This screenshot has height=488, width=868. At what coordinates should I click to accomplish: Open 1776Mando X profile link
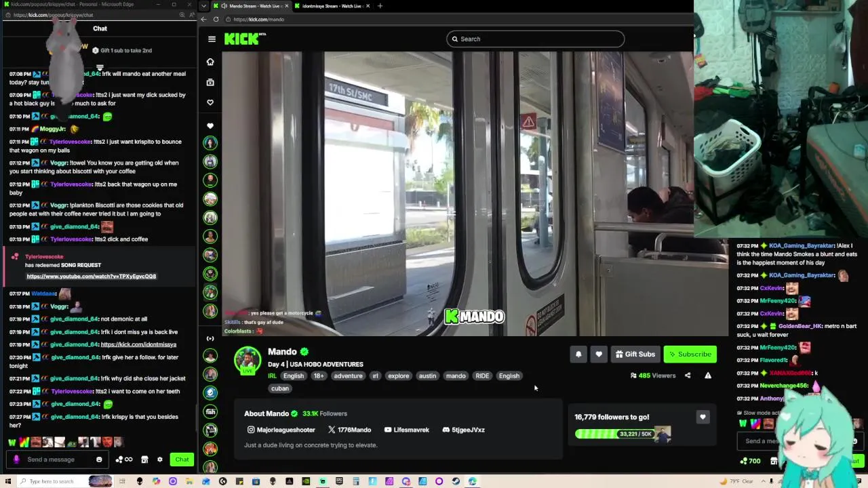(x=349, y=430)
